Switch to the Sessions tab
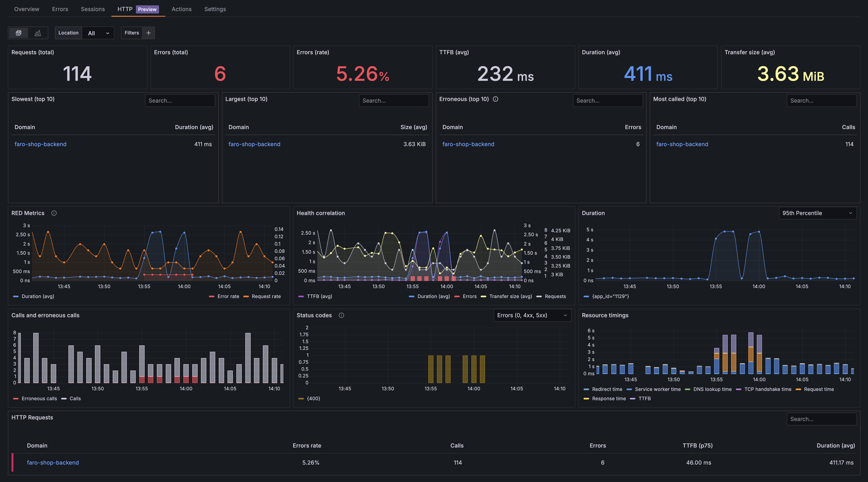 click(x=93, y=9)
